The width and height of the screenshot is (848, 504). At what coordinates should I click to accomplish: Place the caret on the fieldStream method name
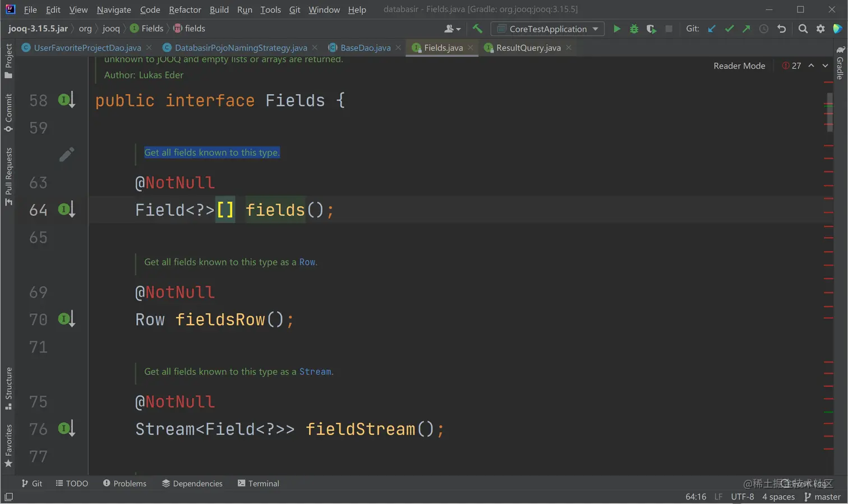pyautogui.click(x=360, y=429)
